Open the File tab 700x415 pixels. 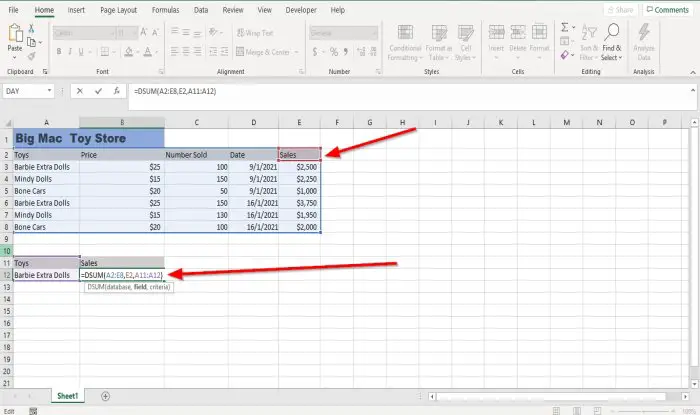coord(13,10)
